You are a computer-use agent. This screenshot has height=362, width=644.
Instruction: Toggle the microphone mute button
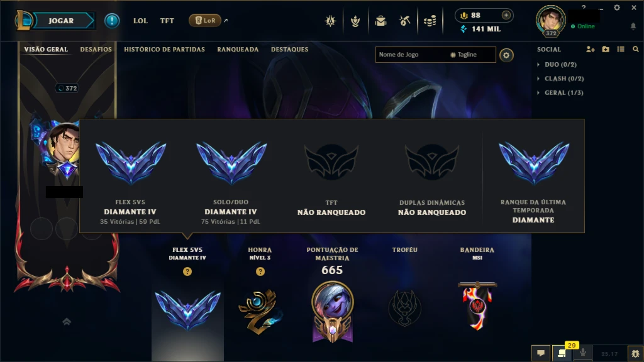(583, 353)
